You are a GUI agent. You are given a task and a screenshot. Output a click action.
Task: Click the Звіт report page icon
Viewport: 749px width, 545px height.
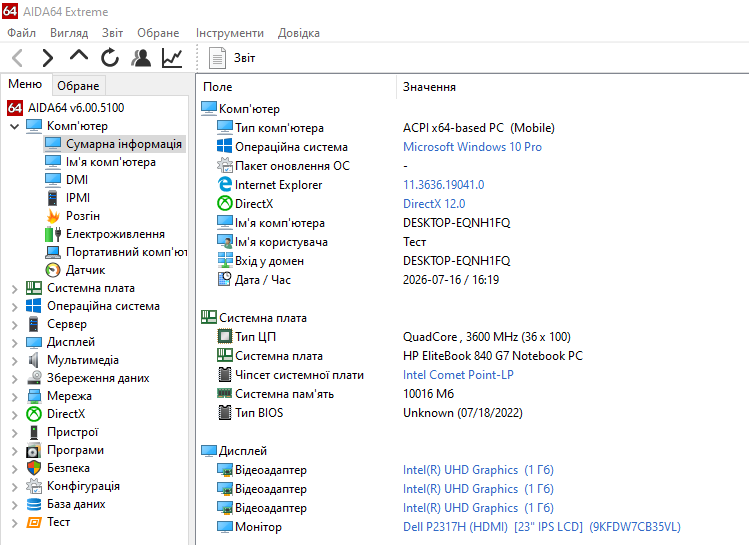pos(217,58)
